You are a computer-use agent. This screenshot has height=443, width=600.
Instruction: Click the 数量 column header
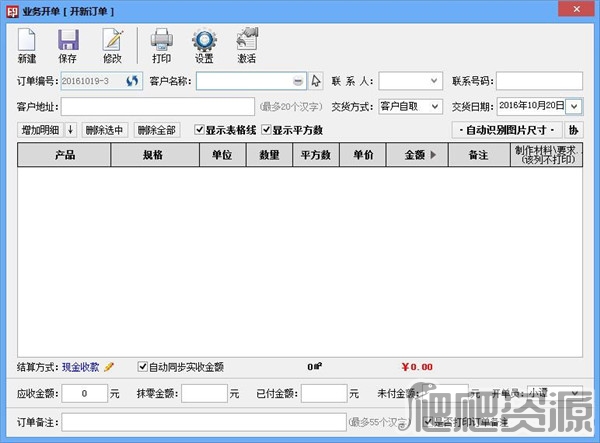pos(269,155)
